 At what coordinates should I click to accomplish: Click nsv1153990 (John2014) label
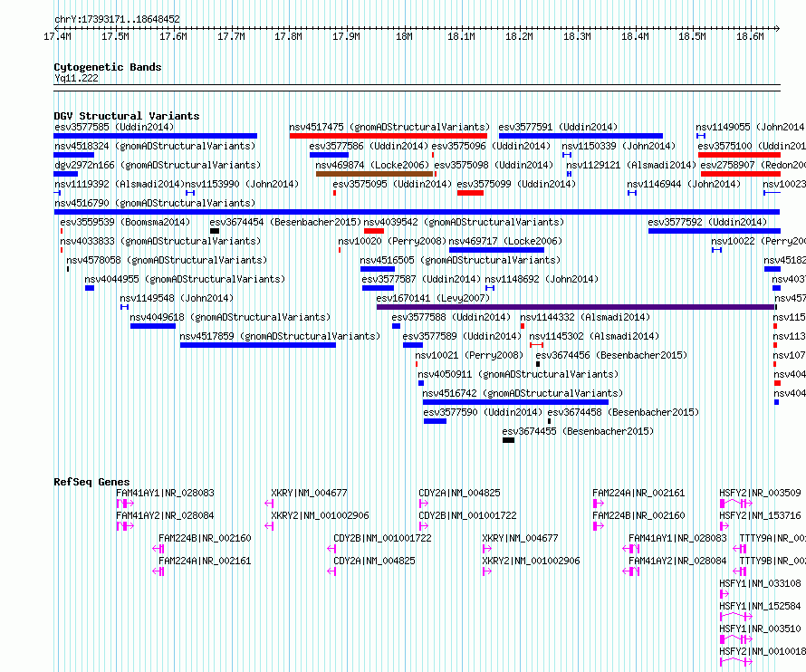242,184
